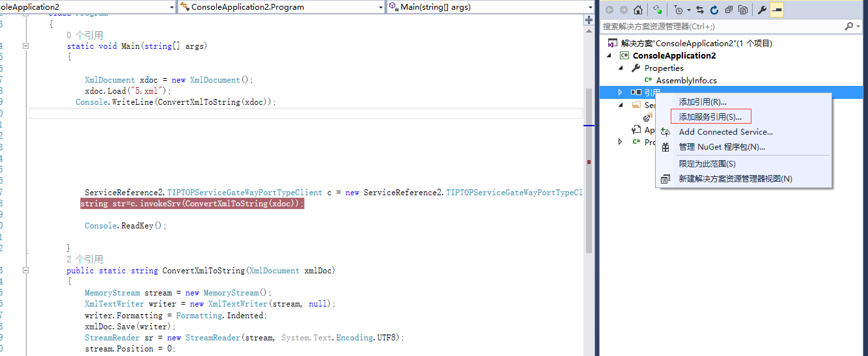The image size is (868, 356).
Task: Click the Home icon in Solution Explorer
Action: (x=637, y=10)
